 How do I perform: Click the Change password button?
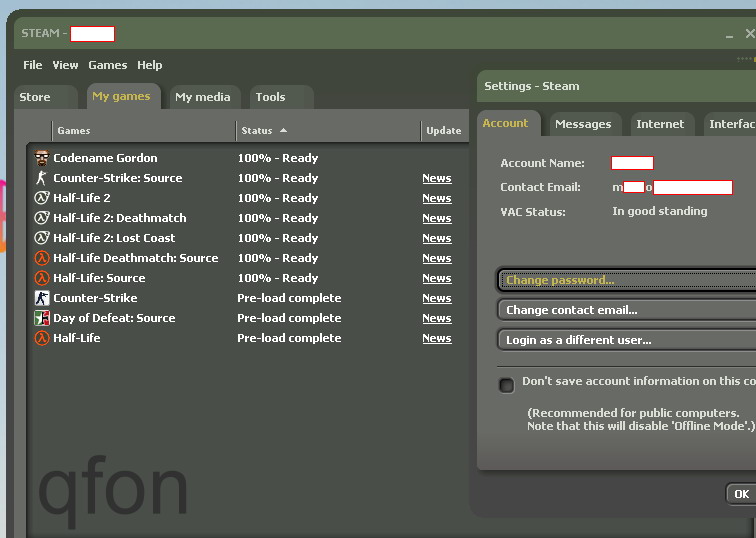(627, 280)
